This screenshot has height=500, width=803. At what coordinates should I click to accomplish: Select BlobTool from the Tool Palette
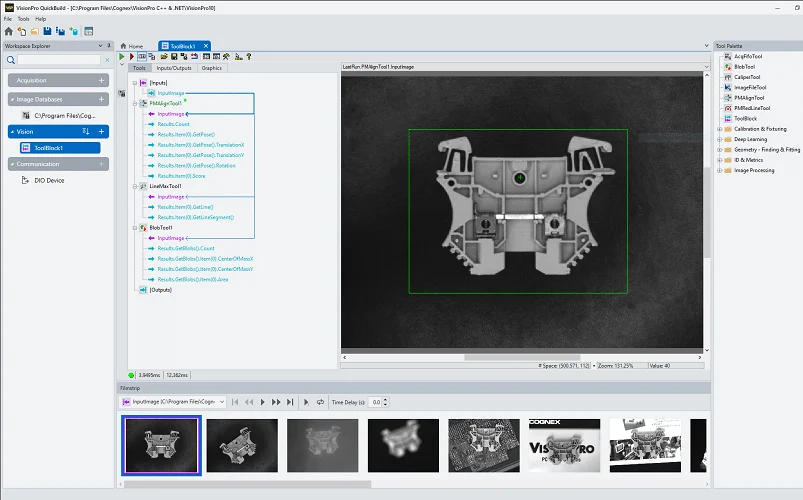tap(743, 67)
